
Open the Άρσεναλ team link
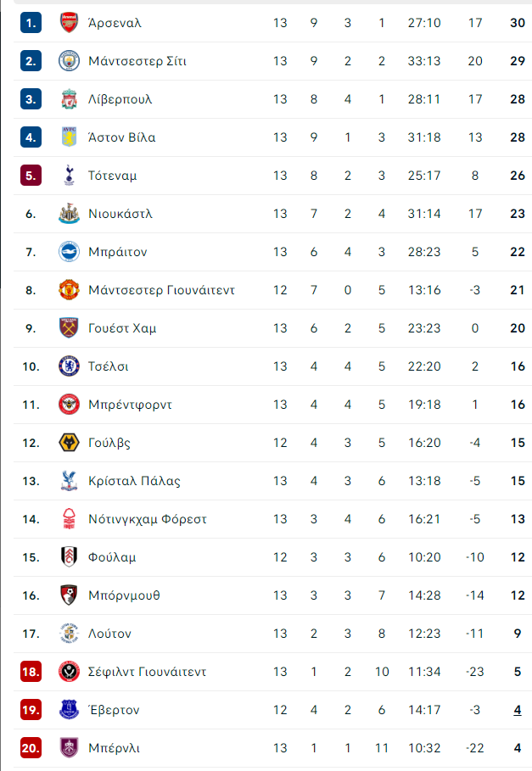click(x=115, y=23)
